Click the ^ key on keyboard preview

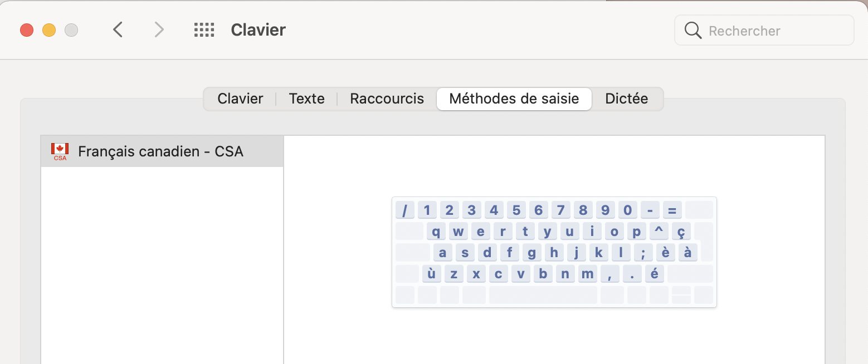point(658,232)
